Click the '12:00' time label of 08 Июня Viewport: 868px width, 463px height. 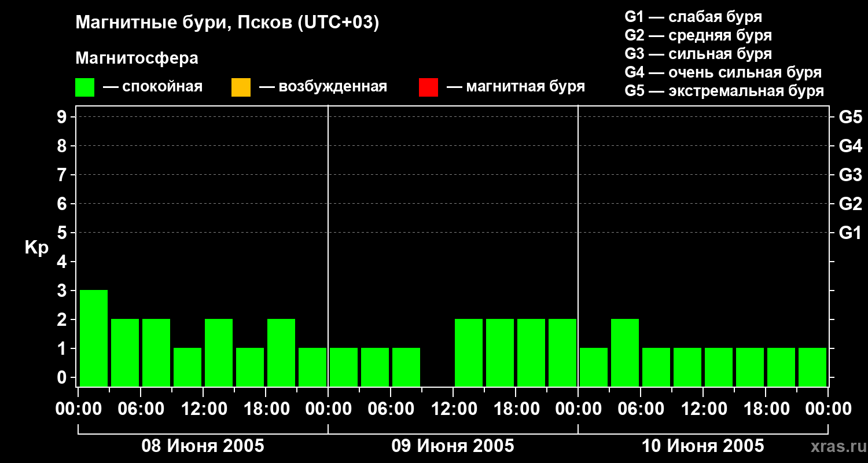(203, 409)
